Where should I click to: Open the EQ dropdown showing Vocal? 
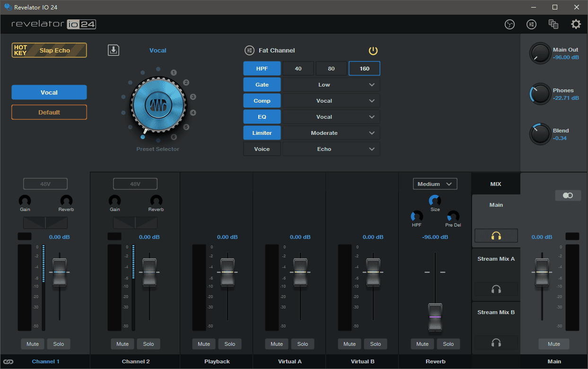(331, 117)
